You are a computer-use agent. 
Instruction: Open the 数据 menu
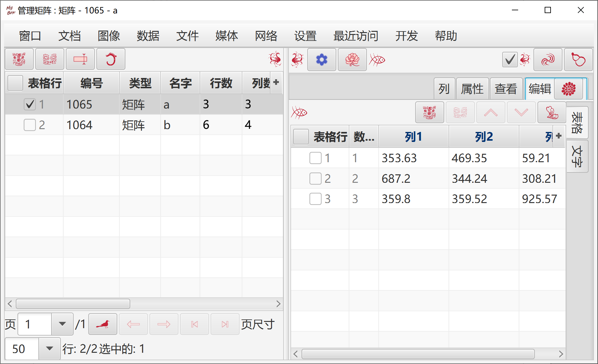coord(148,36)
